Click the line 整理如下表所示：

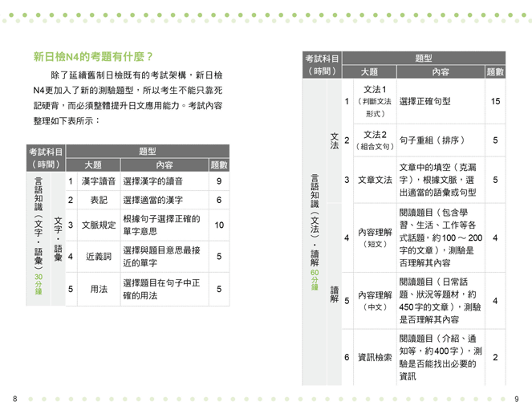coord(67,121)
